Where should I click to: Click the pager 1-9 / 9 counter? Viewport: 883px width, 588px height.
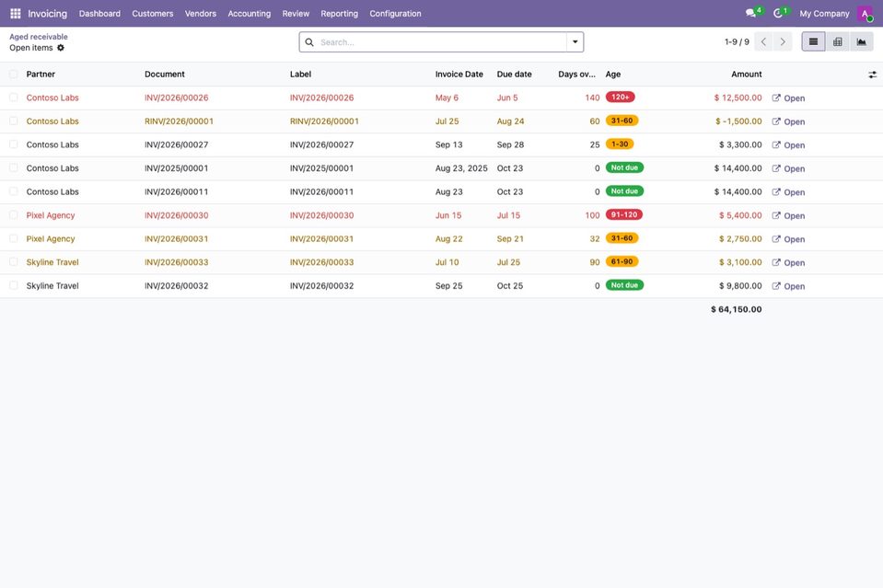(737, 42)
